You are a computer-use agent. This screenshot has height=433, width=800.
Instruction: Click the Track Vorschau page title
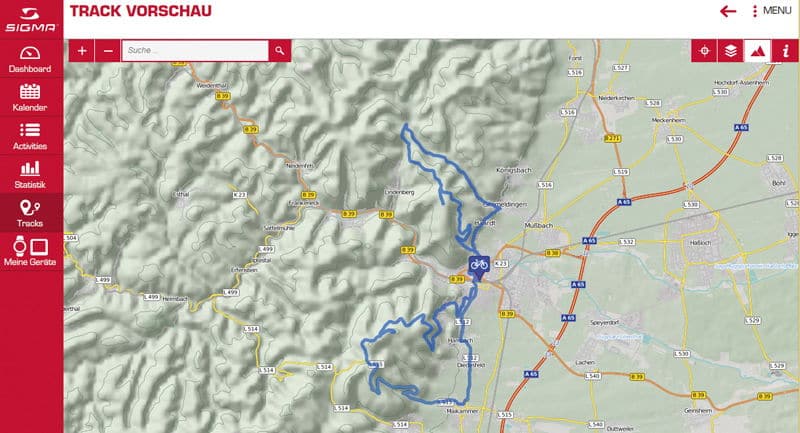(141, 11)
